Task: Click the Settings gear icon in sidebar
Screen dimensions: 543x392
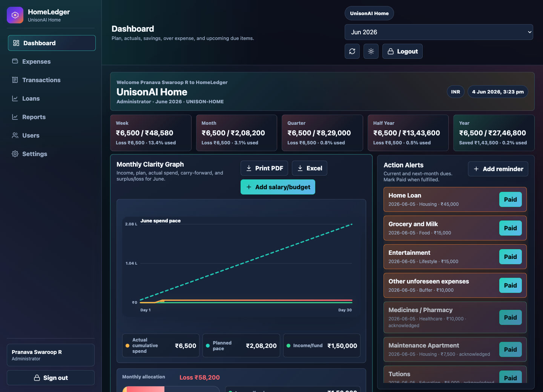Action: [x=15, y=154]
